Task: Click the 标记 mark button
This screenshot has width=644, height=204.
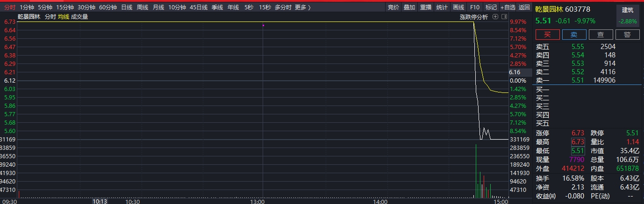Action: point(491,7)
